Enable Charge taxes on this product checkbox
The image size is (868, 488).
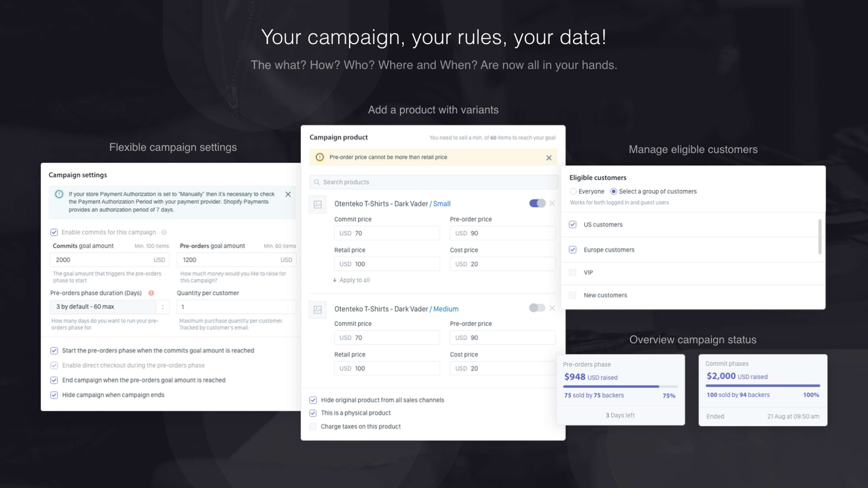click(x=313, y=427)
